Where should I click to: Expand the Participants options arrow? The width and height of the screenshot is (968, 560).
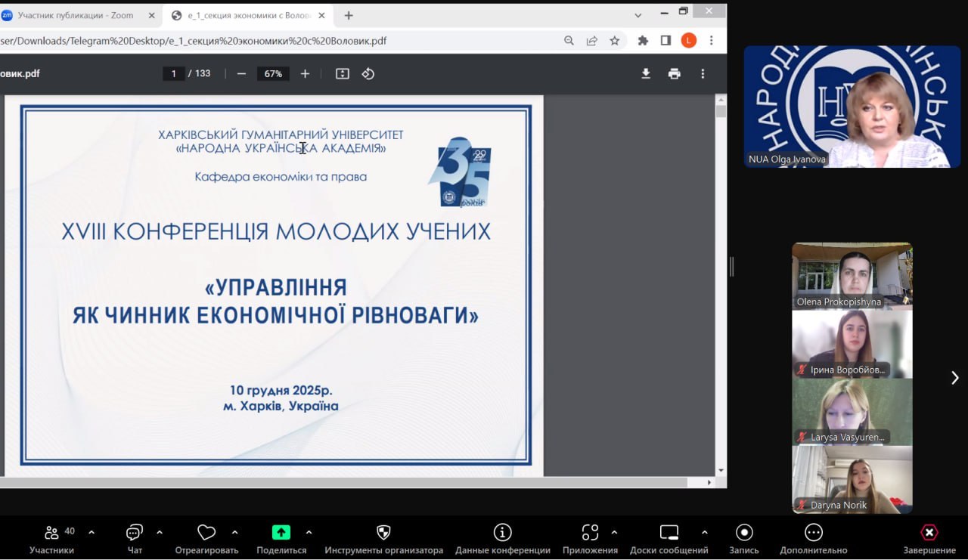pos(92,532)
